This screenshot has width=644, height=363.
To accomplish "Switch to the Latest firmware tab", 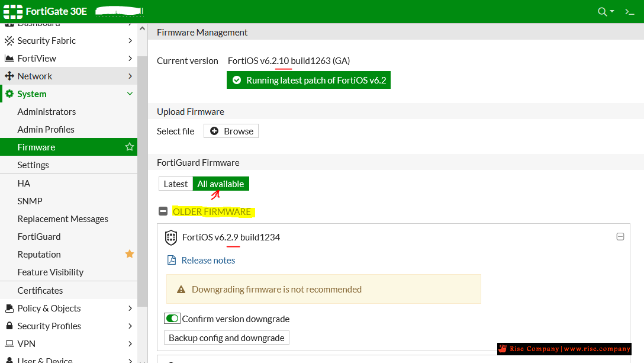I will (x=176, y=184).
